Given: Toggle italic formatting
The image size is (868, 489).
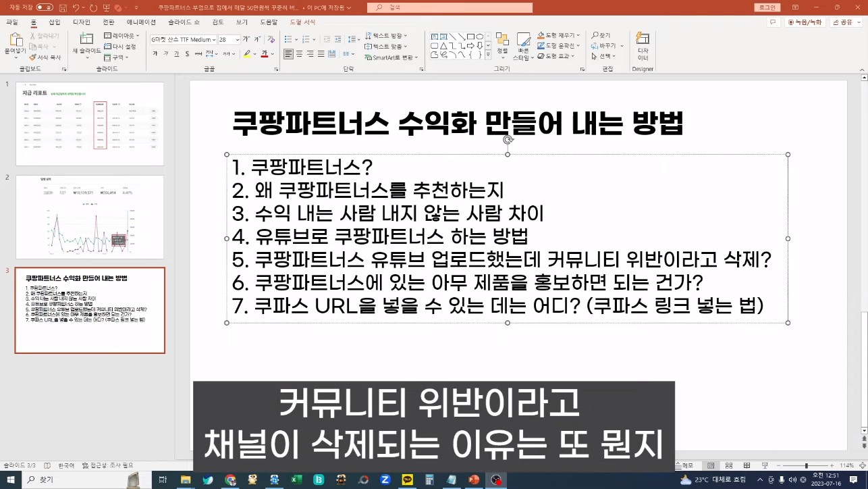Looking at the screenshot, I should [167, 54].
